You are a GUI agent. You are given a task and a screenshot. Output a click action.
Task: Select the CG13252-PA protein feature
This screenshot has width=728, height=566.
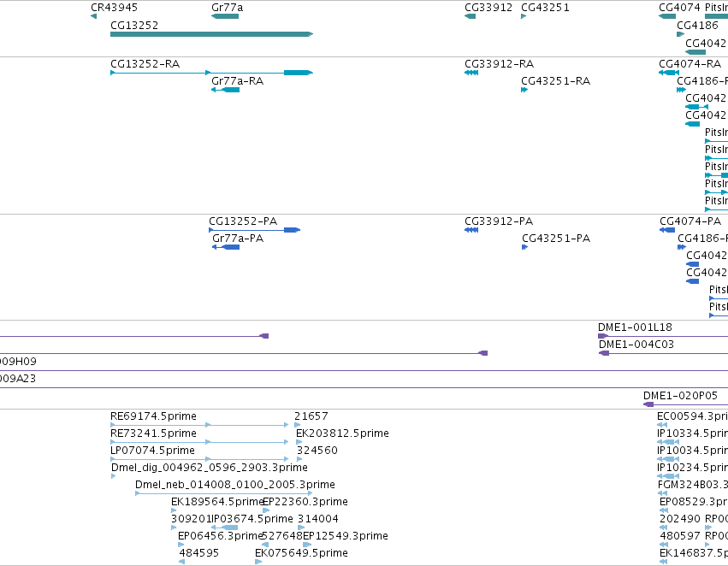click(254, 230)
